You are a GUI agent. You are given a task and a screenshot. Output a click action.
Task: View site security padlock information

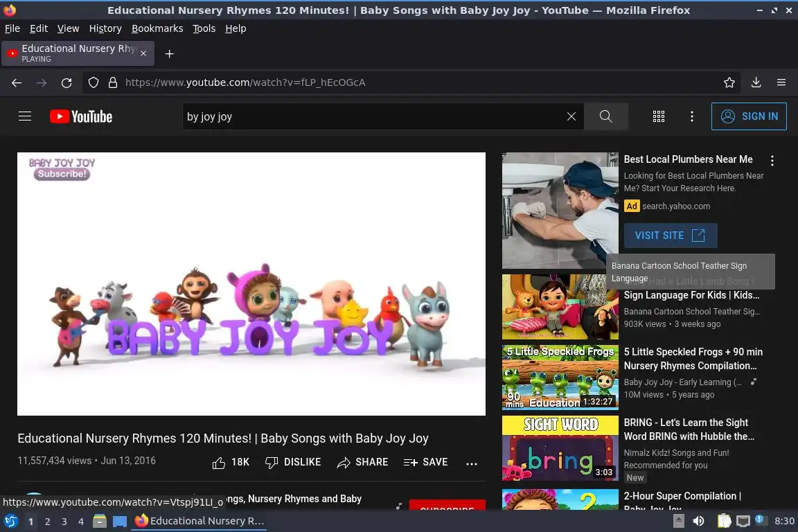(113, 82)
